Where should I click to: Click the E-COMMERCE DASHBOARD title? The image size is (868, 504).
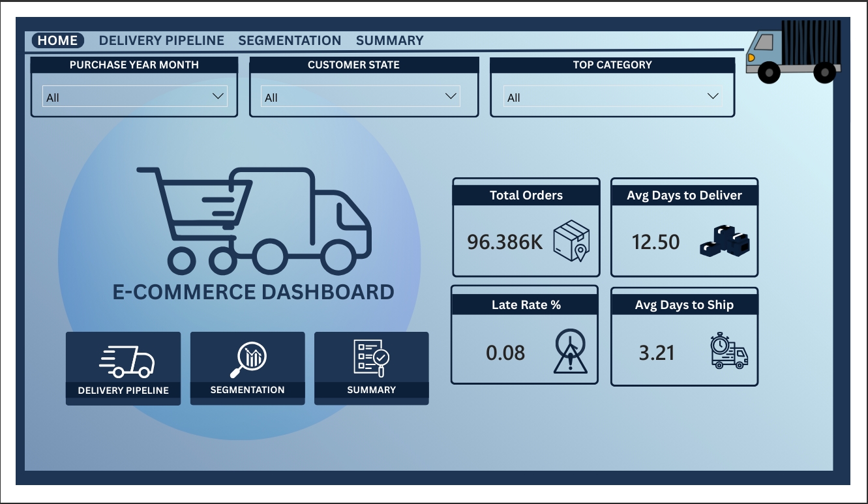(x=254, y=291)
